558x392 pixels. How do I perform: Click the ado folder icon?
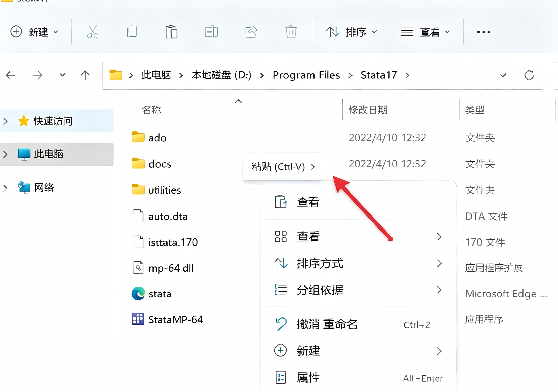138,137
